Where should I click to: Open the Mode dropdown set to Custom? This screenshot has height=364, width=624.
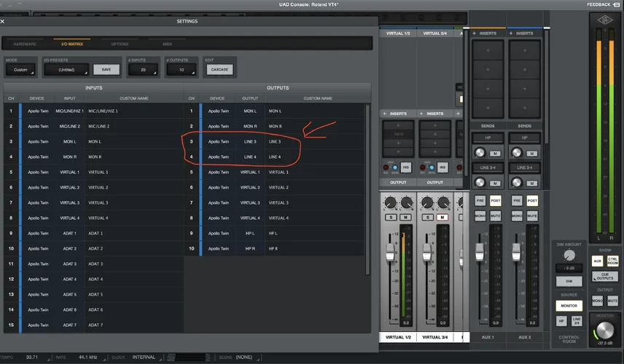click(x=20, y=70)
